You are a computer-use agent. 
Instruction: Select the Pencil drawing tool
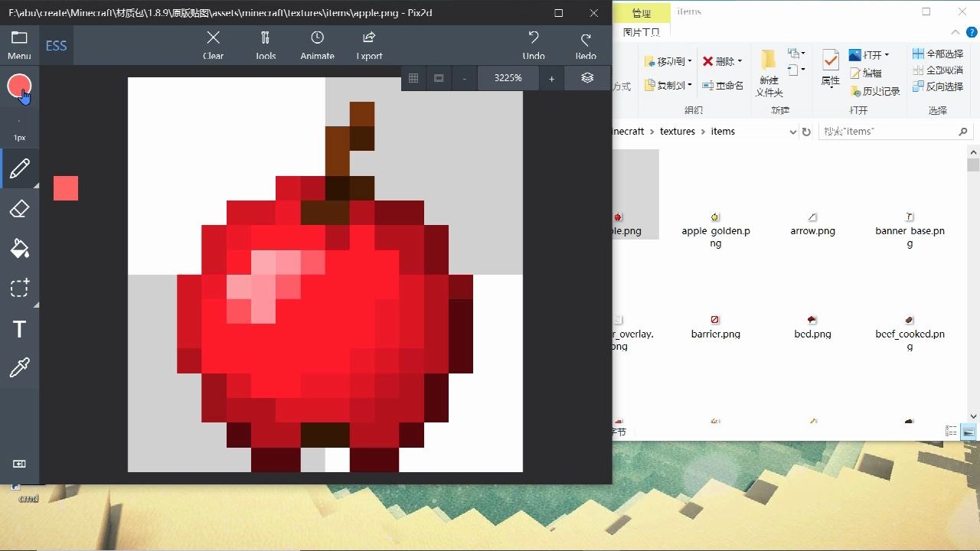coord(19,169)
